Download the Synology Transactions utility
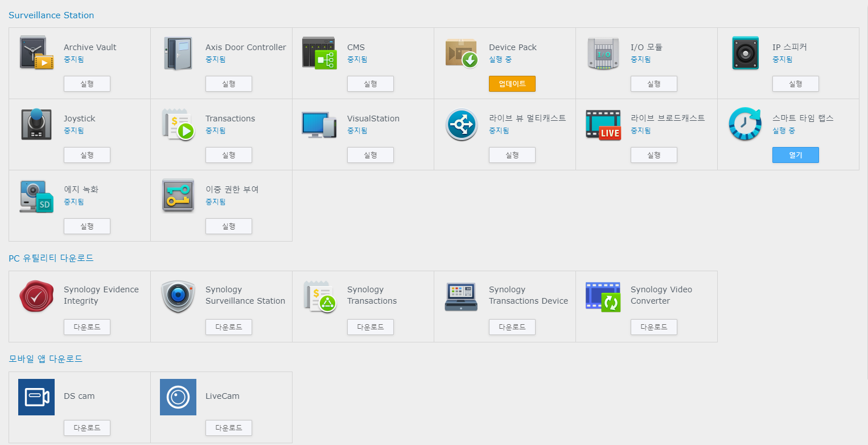 (371, 327)
